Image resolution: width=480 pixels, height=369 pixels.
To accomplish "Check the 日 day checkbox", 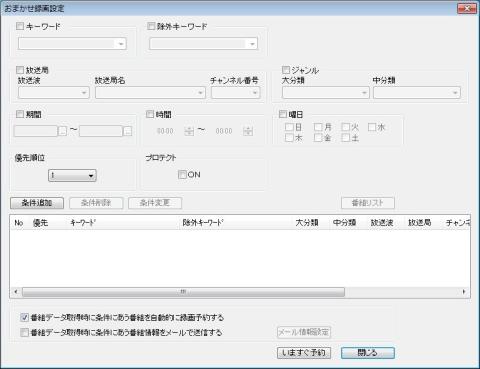I will (289, 127).
